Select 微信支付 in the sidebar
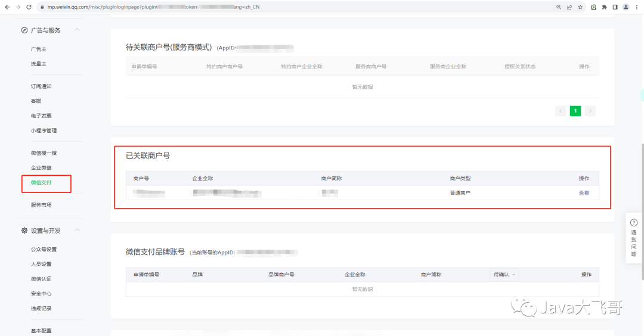This screenshot has width=644, height=336. coord(41,182)
